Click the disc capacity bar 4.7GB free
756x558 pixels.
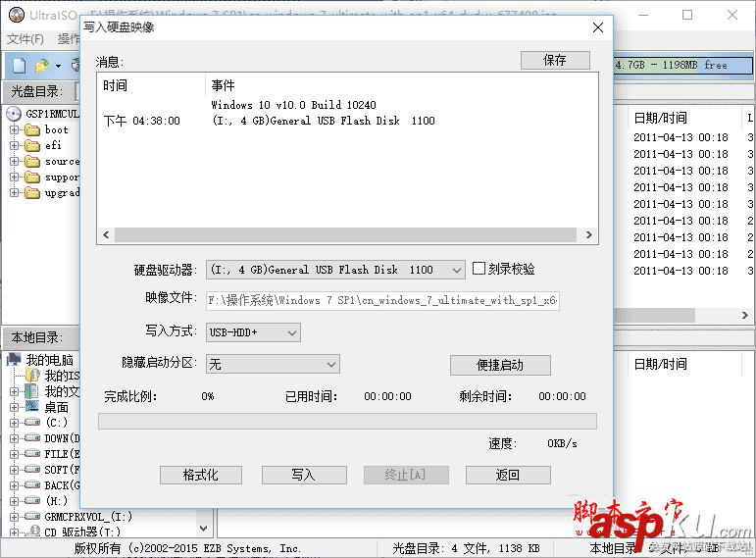(x=682, y=65)
